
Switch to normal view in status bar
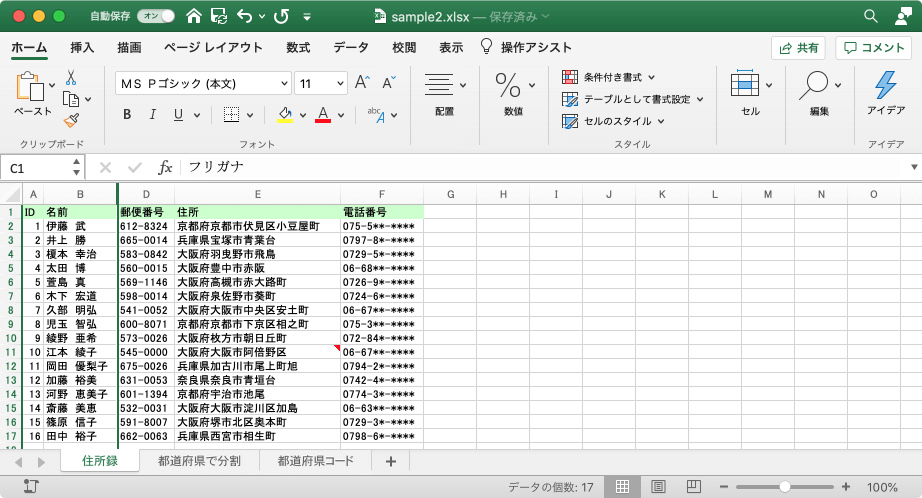[x=622, y=486]
